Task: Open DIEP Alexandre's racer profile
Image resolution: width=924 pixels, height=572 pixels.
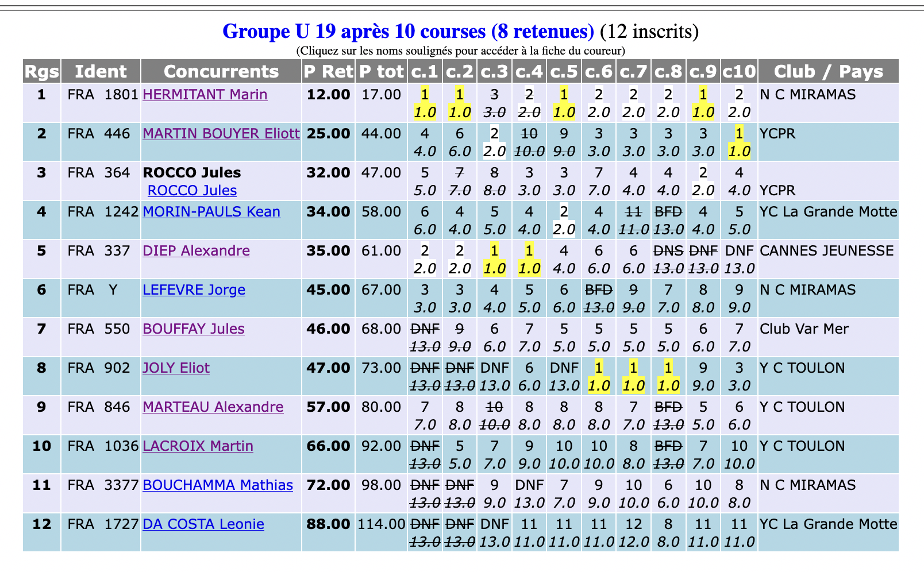Action: 196,250
